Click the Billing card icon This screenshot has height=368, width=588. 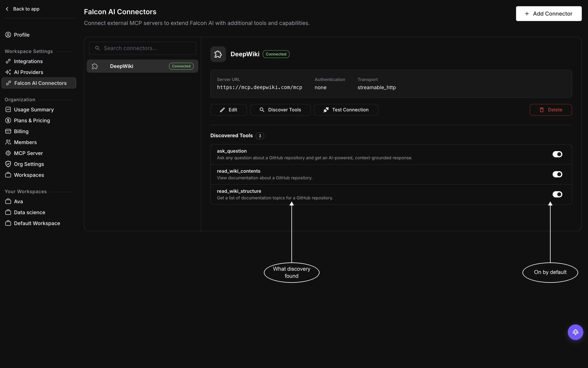pos(8,131)
